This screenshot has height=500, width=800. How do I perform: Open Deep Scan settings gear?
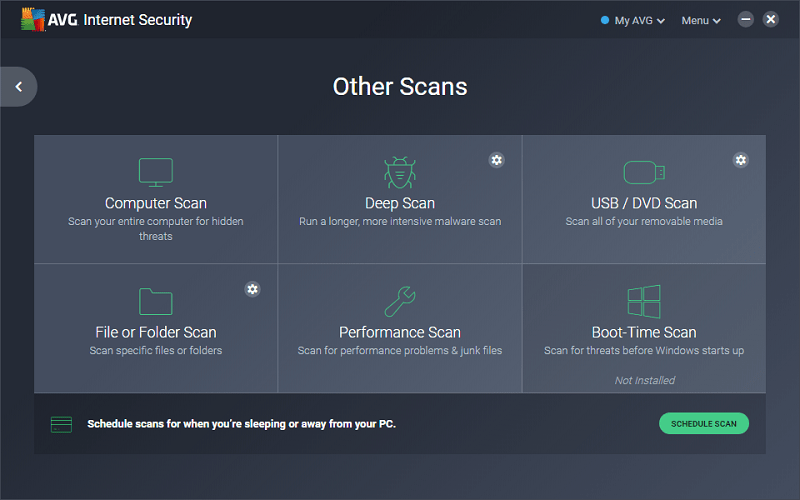point(496,160)
